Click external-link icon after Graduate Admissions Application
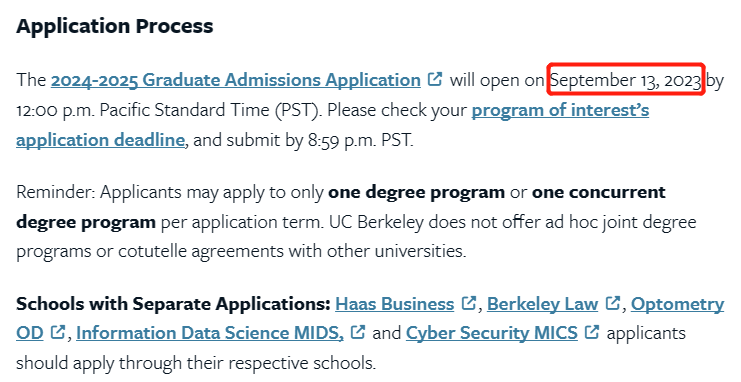This screenshot has height=382, width=741. [435, 78]
